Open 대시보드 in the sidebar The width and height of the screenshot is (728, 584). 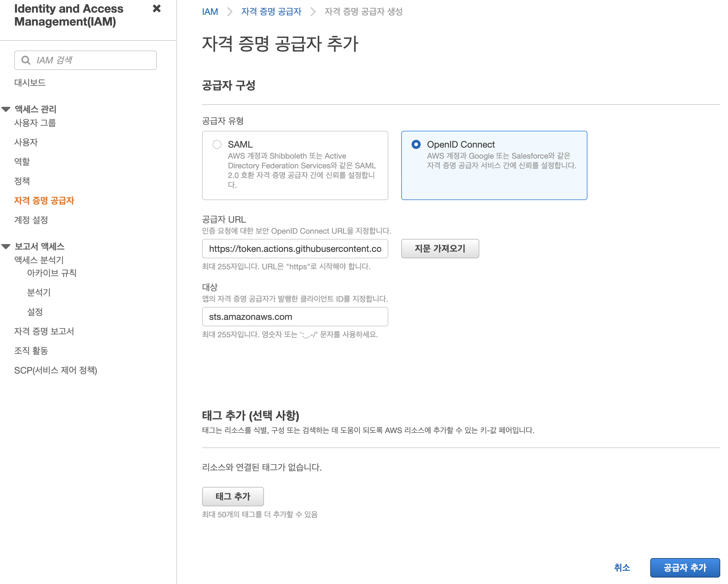coord(30,83)
